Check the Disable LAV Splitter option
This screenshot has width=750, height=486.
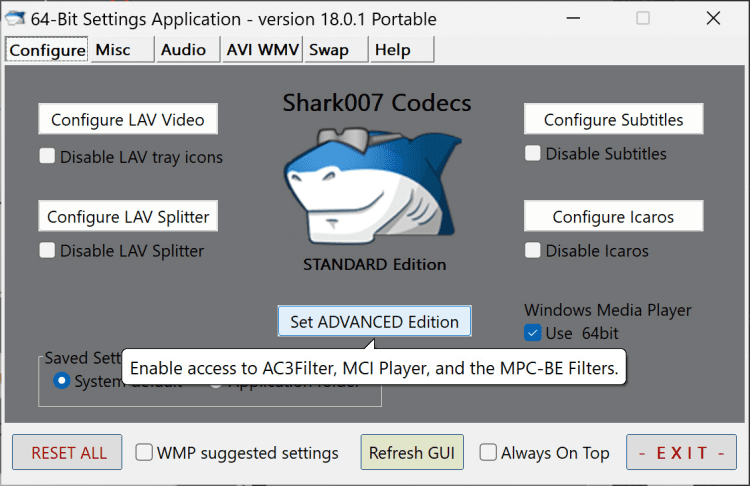[48, 250]
